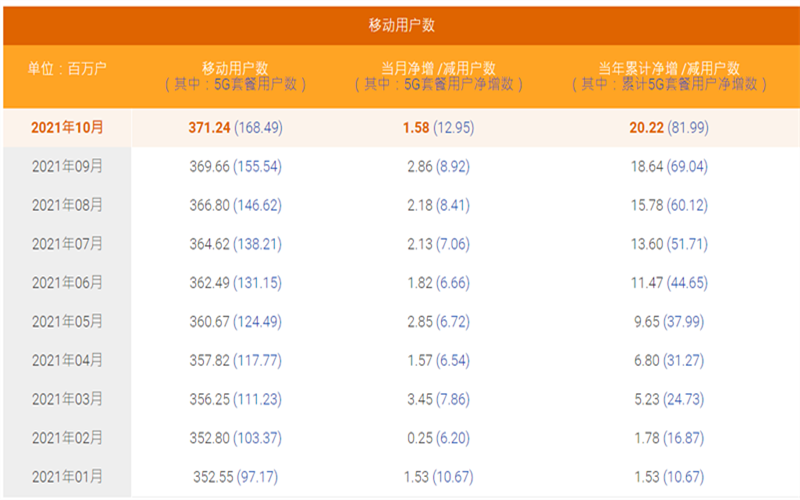The width and height of the screenshot is (800, 500).
Task: Select the '2021年07月' row label
Action: 67,244
